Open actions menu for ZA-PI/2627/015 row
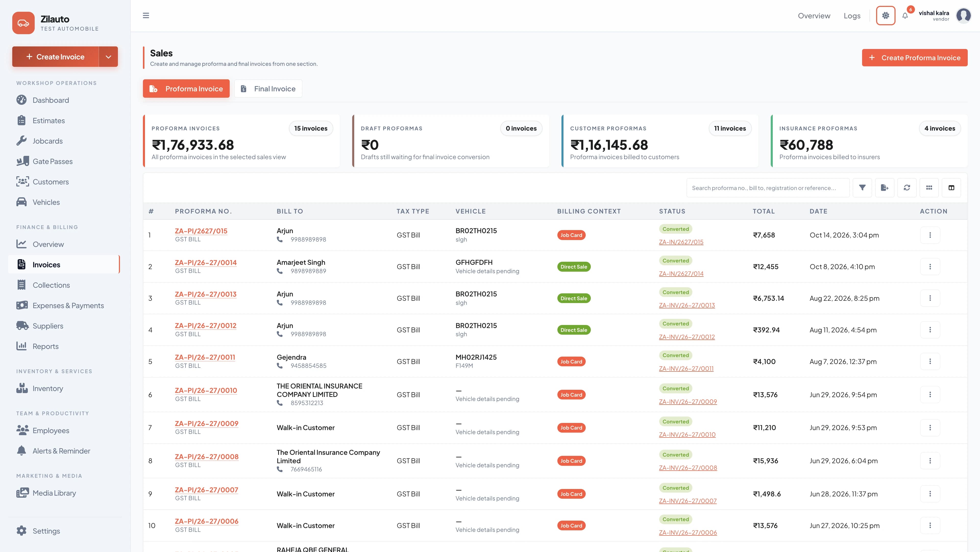The width and height of the screenshot is (980, 552). (x=930, y=235)
